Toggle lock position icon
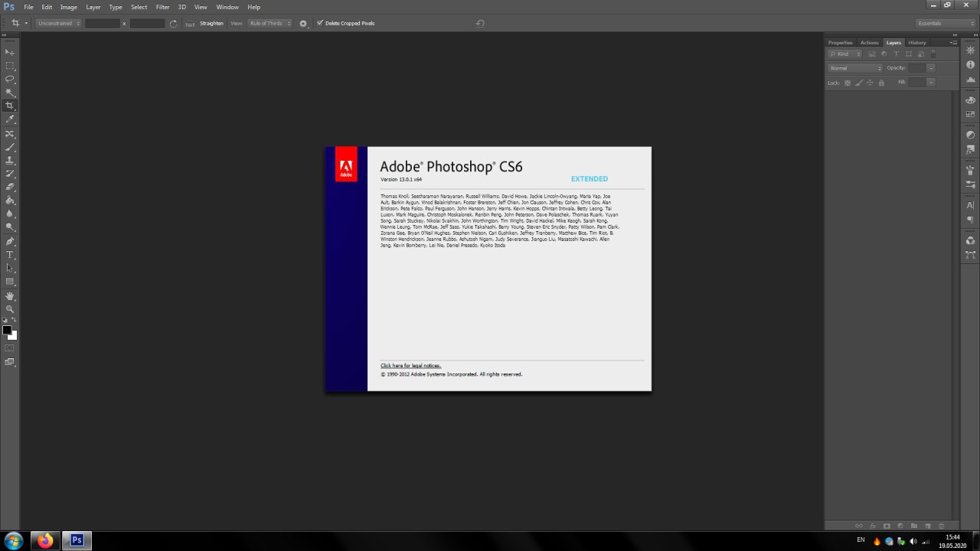This screenshot has height=551, width=980. coord(870,83)
